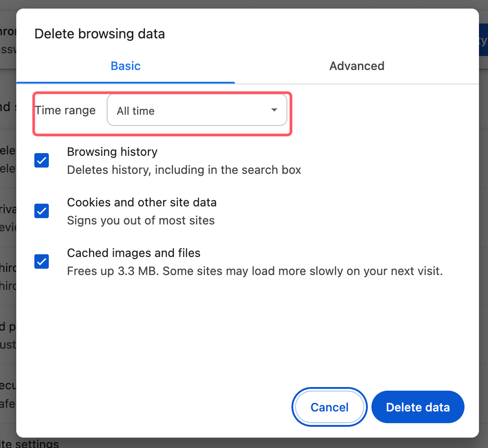This screenshot has height=448, width=488.
Task: Click the Cached images checkmark icon
Action: pyautogui.click(x=41, y=261)
